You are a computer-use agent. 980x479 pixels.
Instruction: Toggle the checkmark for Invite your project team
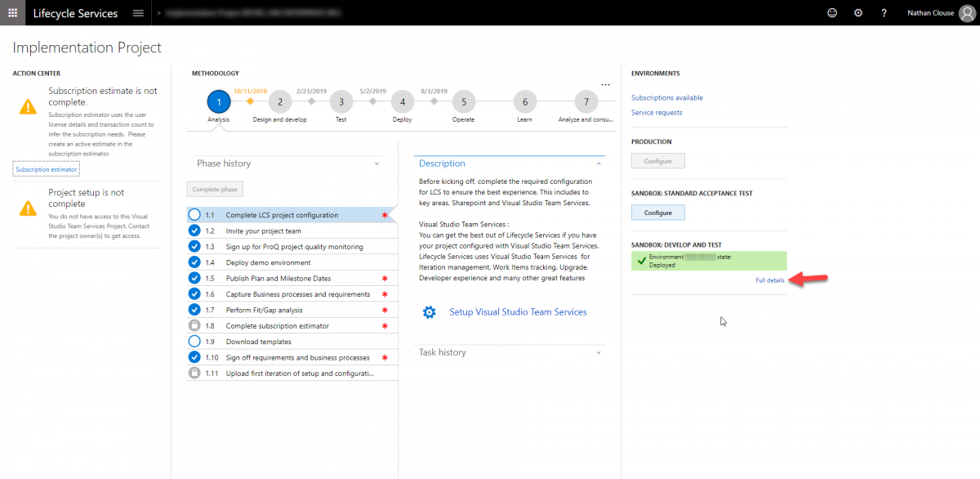(x=194, y=231)
